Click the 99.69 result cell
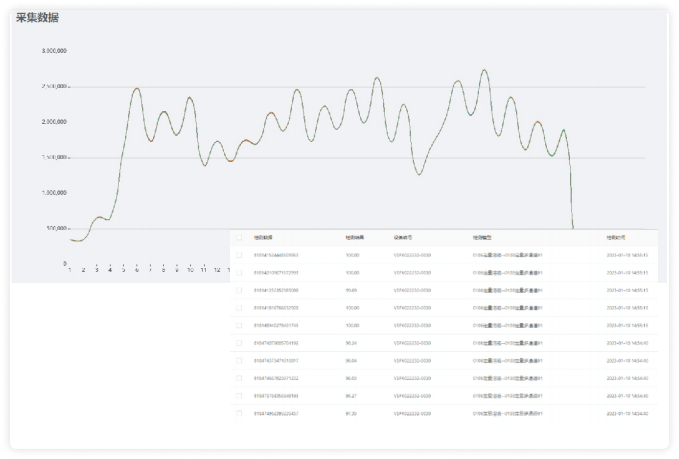 pyautogui.click(x=352, y=290)
